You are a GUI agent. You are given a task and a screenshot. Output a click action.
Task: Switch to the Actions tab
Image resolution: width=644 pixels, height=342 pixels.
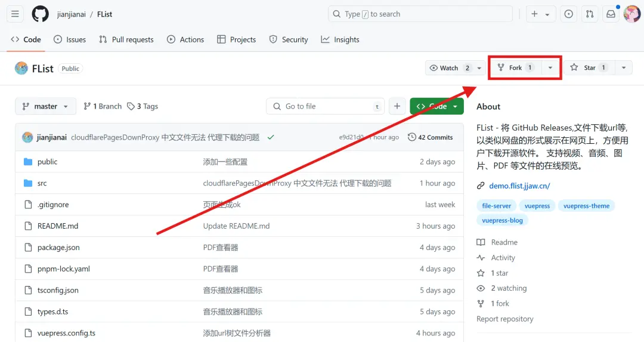[x=185, y=39]
